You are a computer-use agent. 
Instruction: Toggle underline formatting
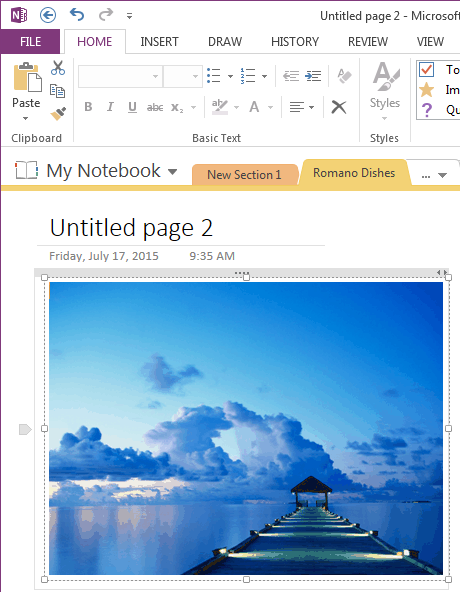tap(132, 107)
